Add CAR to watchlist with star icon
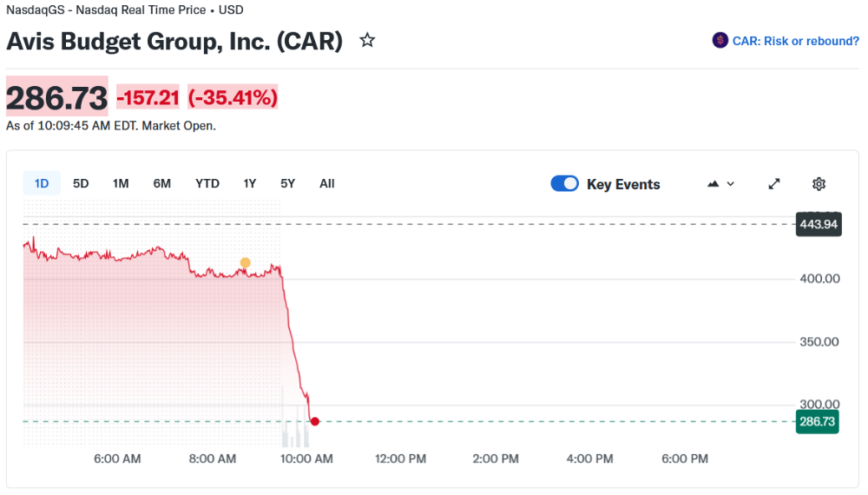868x495 pixels. (x=367, y=40)
